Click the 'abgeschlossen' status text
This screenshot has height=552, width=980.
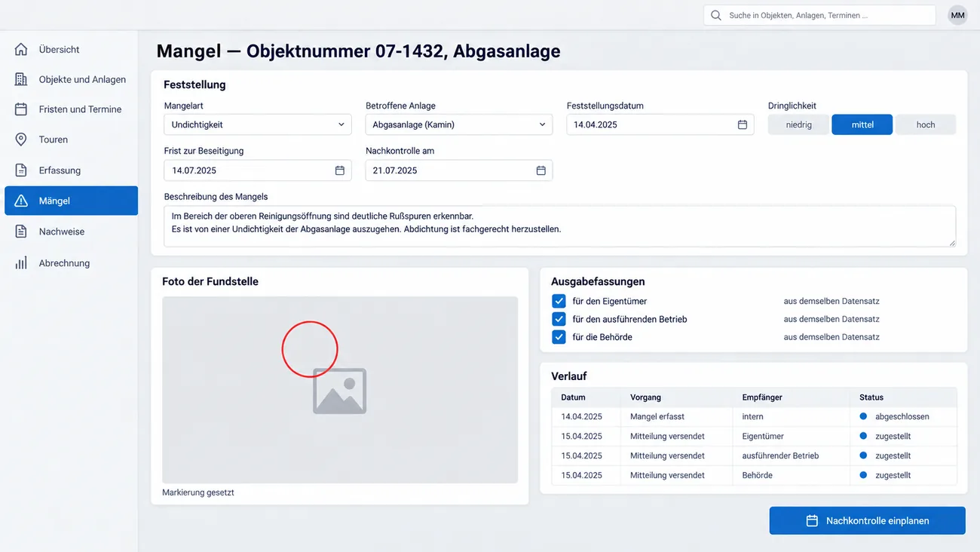902,416
